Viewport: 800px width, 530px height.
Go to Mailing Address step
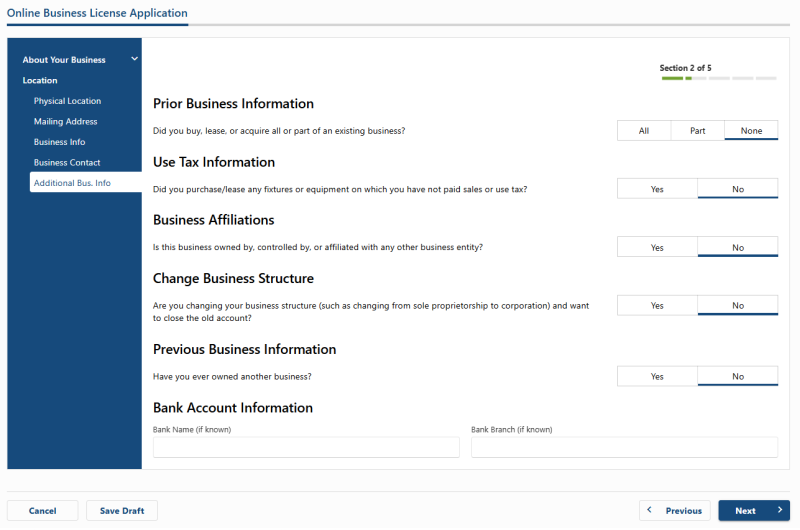(66, 122)
